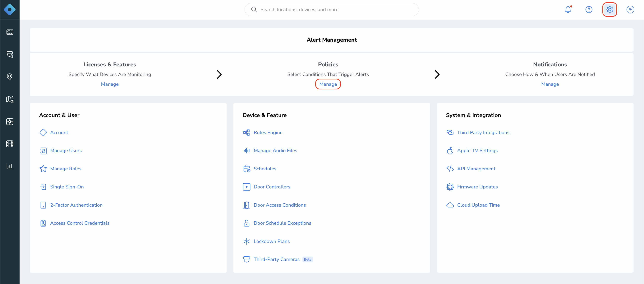Open the settings gear icon
644x284 pixels.
(610, 10)
